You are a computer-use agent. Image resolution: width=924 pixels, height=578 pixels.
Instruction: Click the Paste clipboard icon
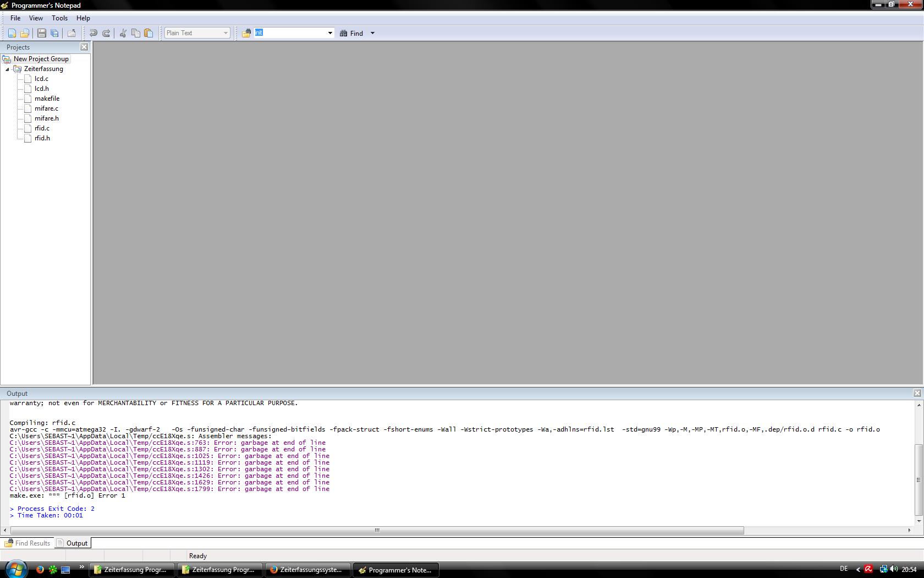point(148,33)
